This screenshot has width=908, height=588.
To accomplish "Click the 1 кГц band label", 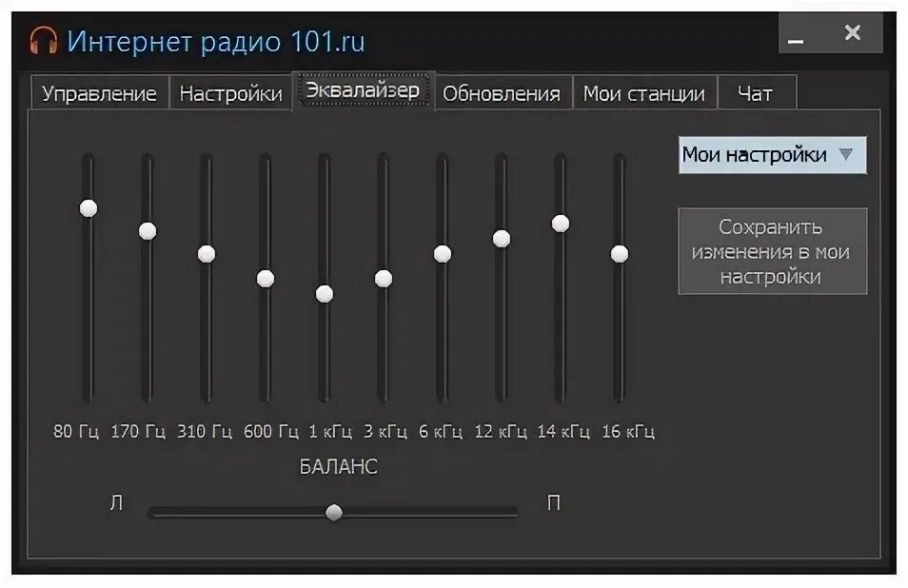I will (330, 431).
